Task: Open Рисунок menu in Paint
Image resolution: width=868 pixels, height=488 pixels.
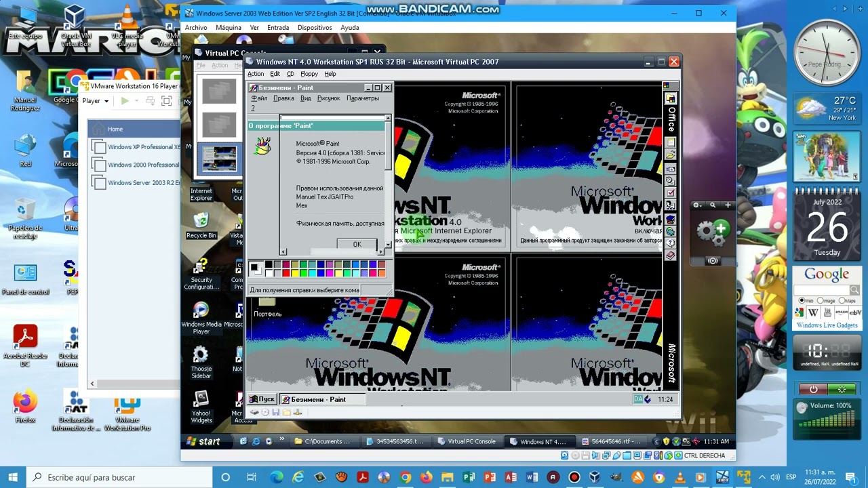Action: (329, 98)
